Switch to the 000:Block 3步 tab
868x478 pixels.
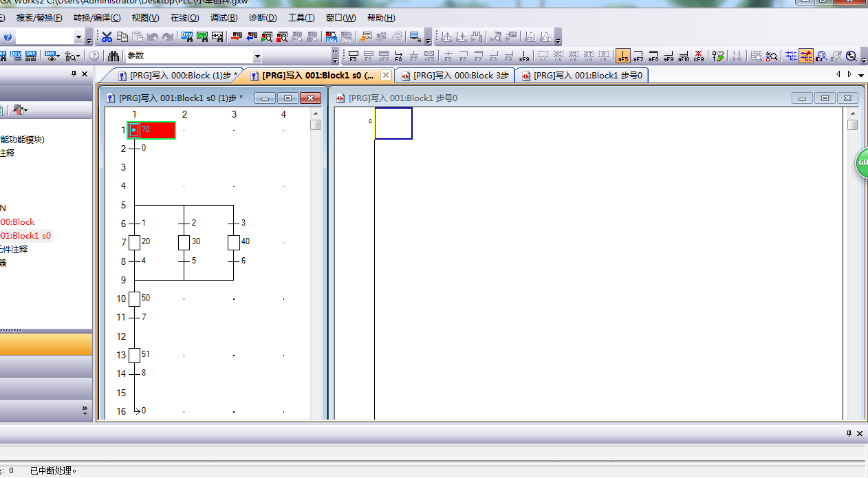coord(455,76)
